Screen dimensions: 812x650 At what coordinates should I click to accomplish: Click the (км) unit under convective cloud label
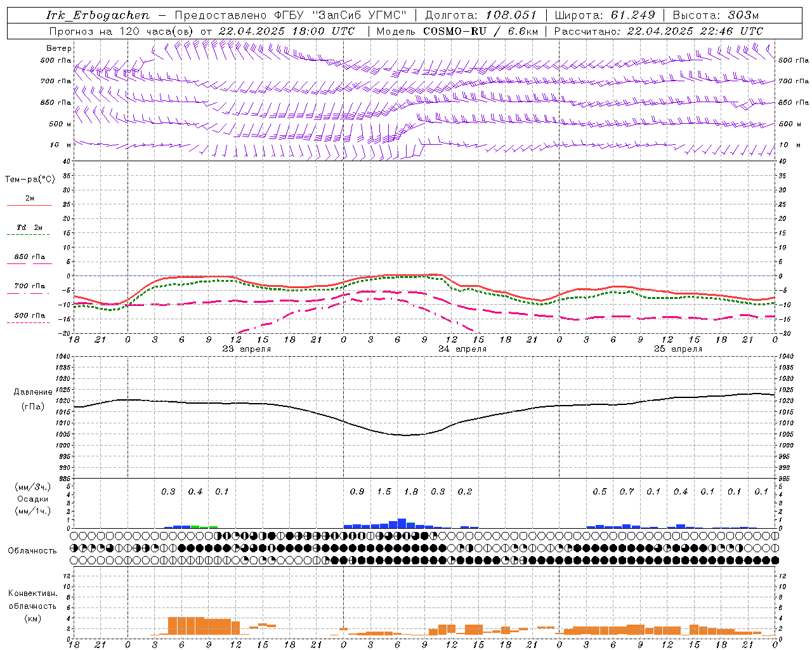click(32, 618)
